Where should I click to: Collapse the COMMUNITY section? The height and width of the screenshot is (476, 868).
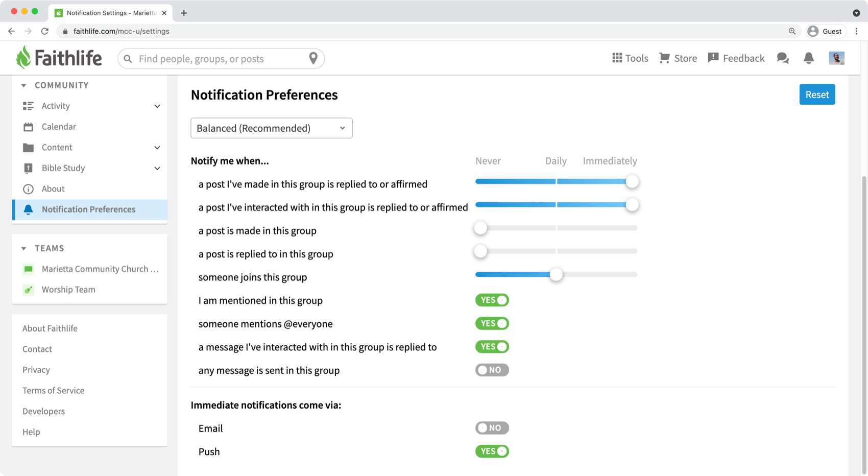pyautogui.click(x=23, y=85)
